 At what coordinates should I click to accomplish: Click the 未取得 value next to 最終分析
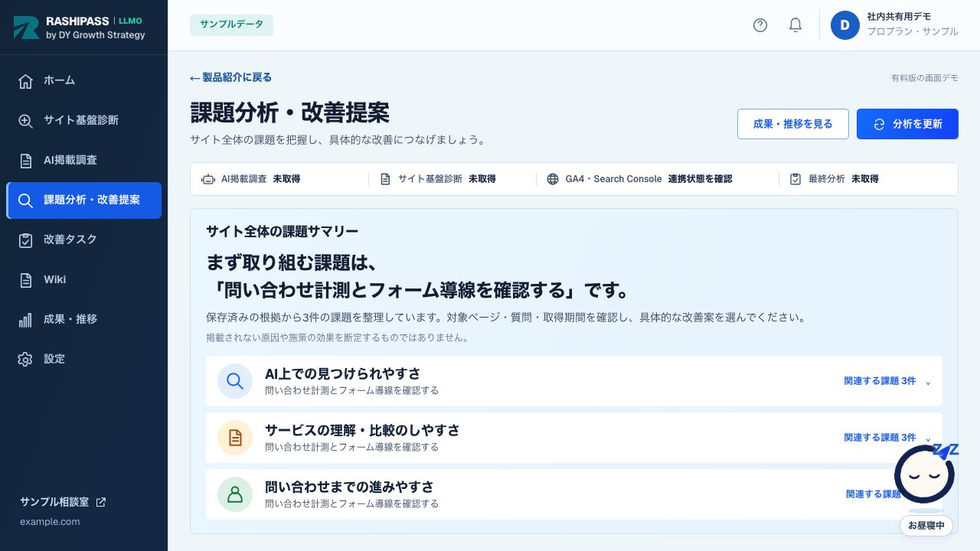(x=865, y=179)
